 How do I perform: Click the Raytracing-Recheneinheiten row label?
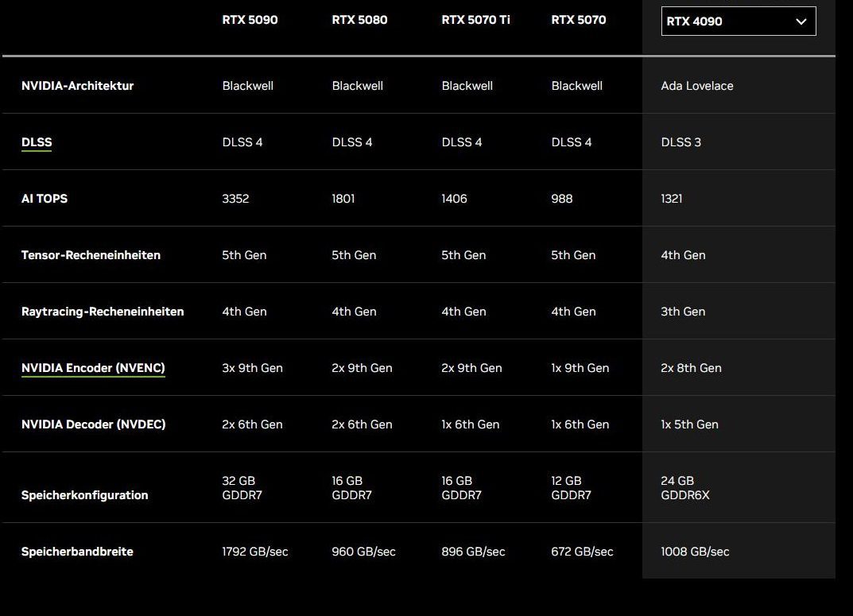coord(103,312)
